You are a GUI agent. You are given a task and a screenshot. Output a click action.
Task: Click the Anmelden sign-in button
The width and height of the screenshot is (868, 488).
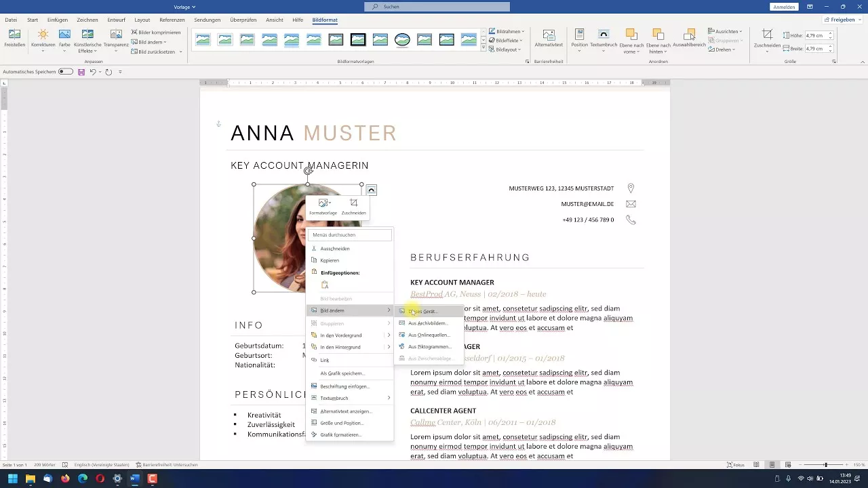click(x=784, y=7)
